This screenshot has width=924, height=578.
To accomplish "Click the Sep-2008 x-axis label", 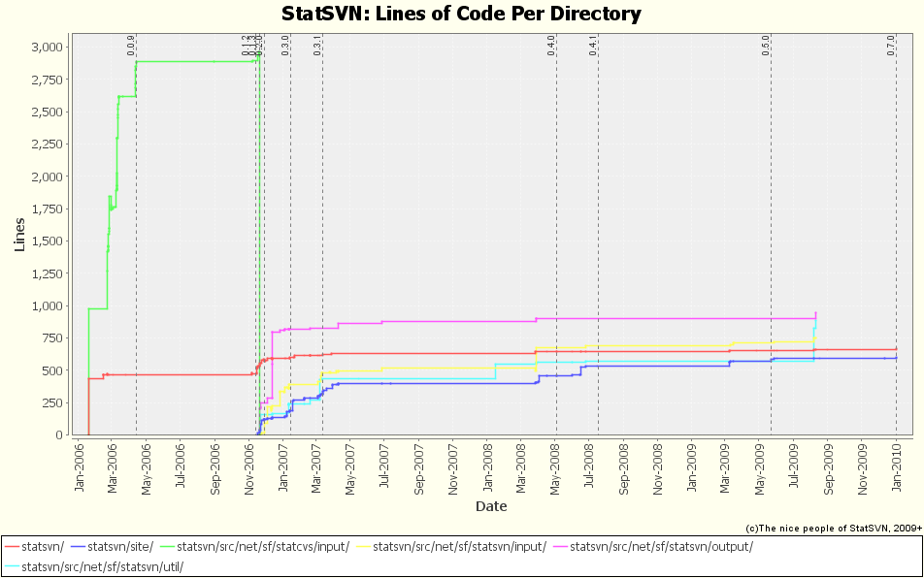I will [623, 469].
